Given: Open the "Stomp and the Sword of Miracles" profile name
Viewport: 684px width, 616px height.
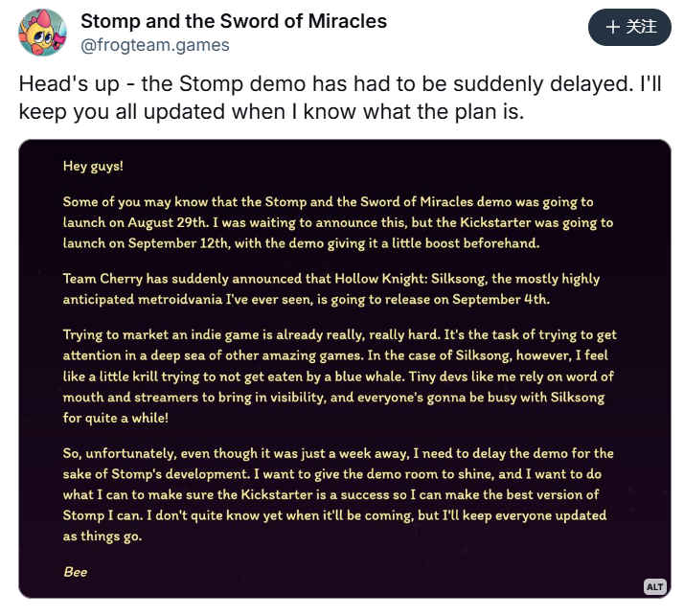Looking at the screenshot, I should (234, 21).
